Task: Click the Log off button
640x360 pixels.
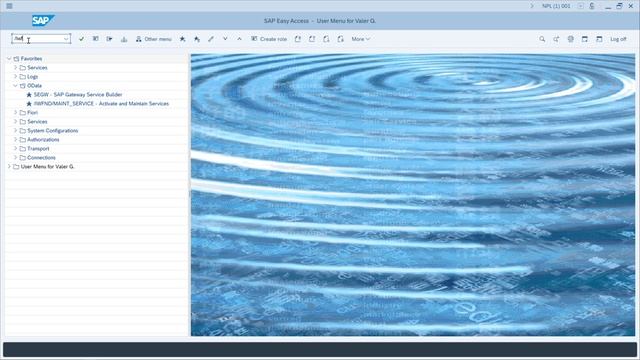Action: pos(618,39)
